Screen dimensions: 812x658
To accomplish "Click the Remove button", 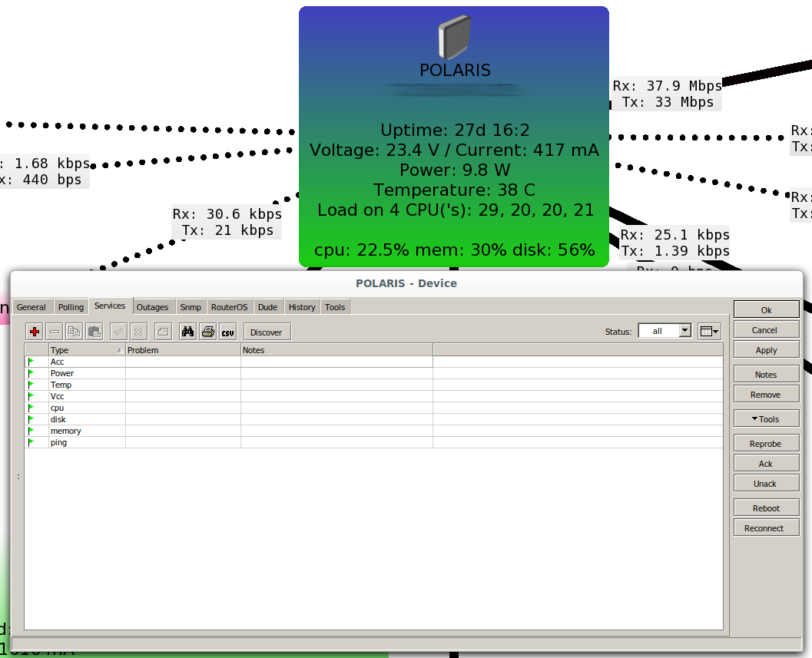I will [766, 395].
